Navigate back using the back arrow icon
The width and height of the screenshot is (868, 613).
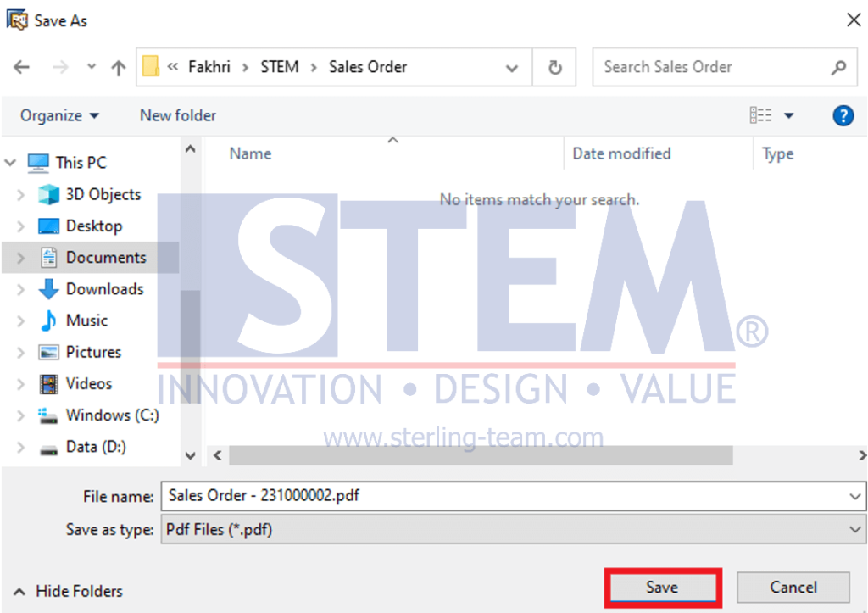tap(21, 66)
